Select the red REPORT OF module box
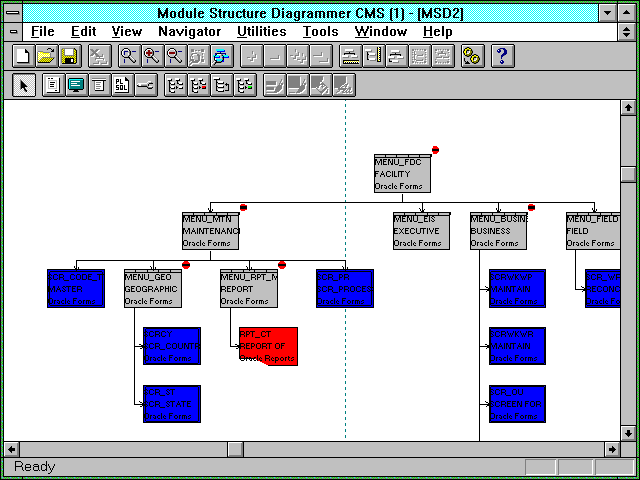The image size is (640, 480). point(267,345)
